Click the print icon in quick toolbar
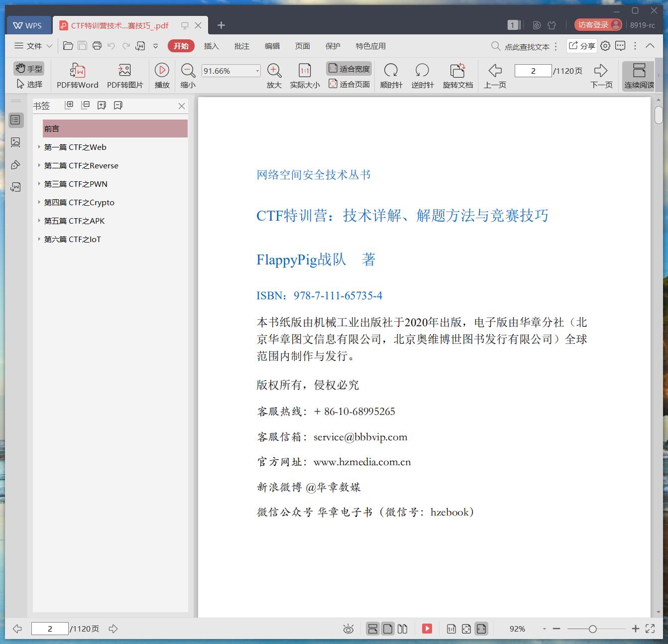668x644 pixels. click(x=97, y=46)
